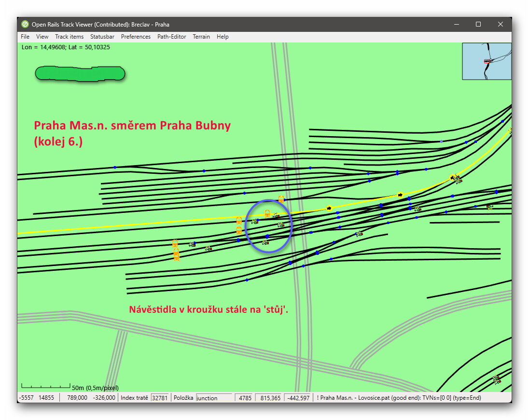The image size is (529, 420).
Task: Click the signal icon in the bottom-right map corner
Action: coord(496,380)
